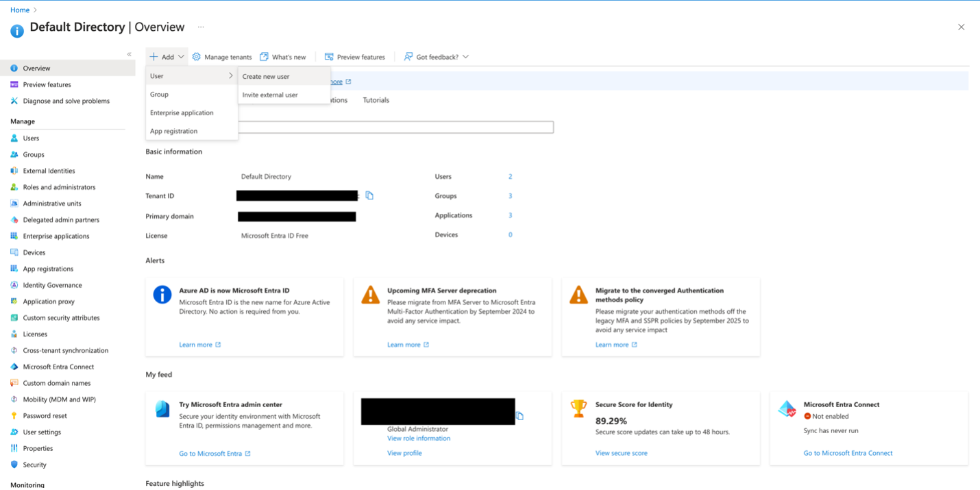This screenshot has width=980, height=490.
Task: Click the Diagnose and solve problems icon
Action: tap(14, 101)
